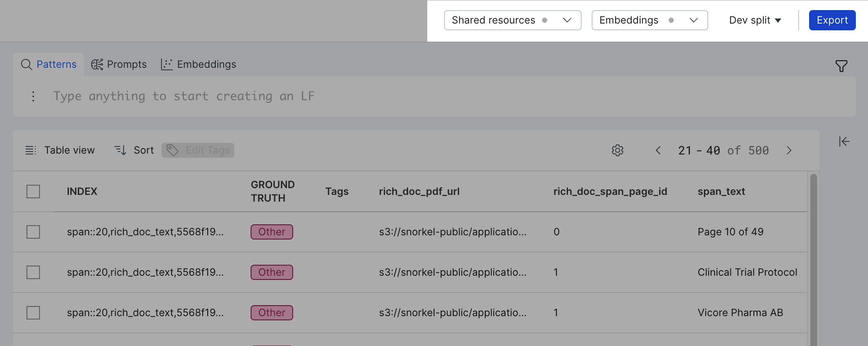The image size is (868, 346).
Task: Check the row with 'Page 10 of 49'
Action: point(33,232)
